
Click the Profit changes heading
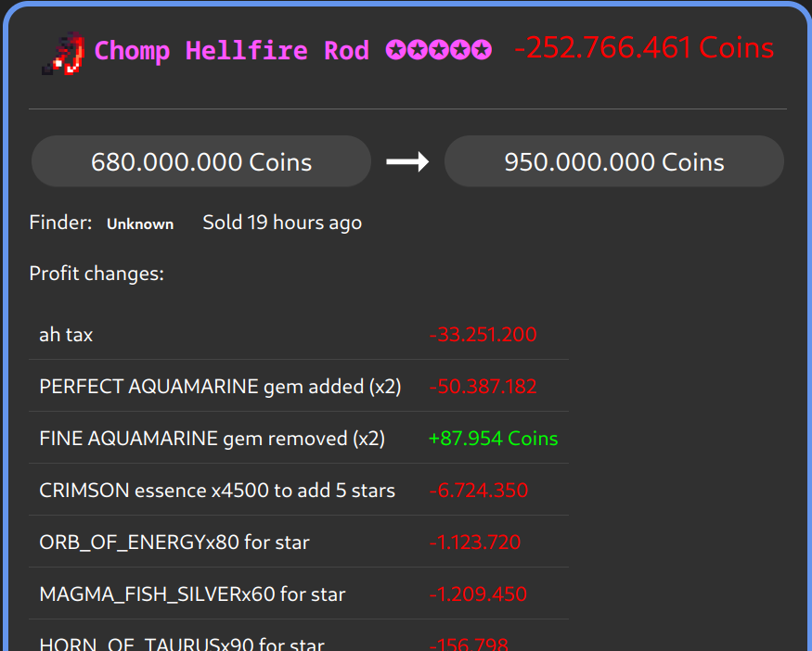click(x=97, y=274)
